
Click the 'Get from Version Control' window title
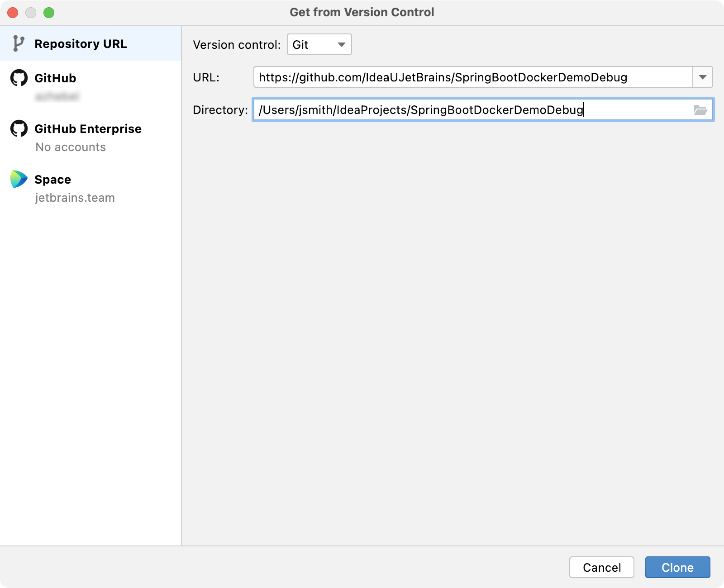coord(362,12)
